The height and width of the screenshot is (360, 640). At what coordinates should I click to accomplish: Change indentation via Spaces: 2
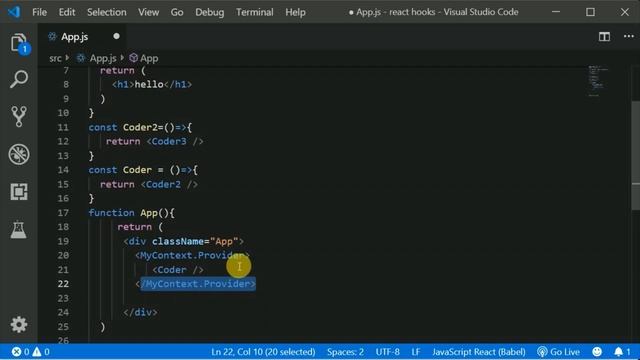(x=345, y=352)
